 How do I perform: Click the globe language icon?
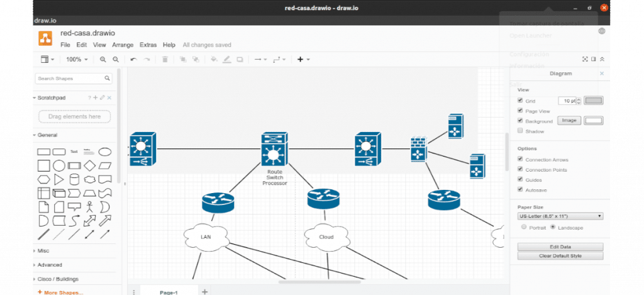602,31
